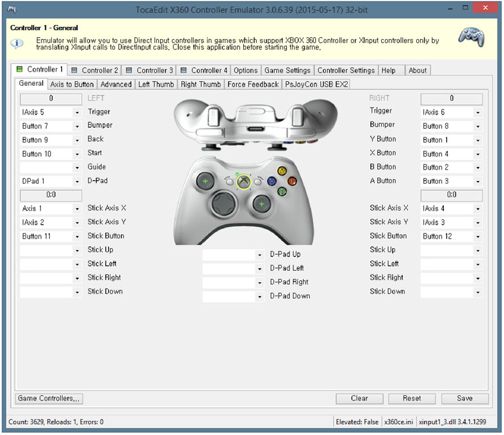Open the Game Settings tab
This screenshot has width=504, height=435.
[x=288, y=70]
